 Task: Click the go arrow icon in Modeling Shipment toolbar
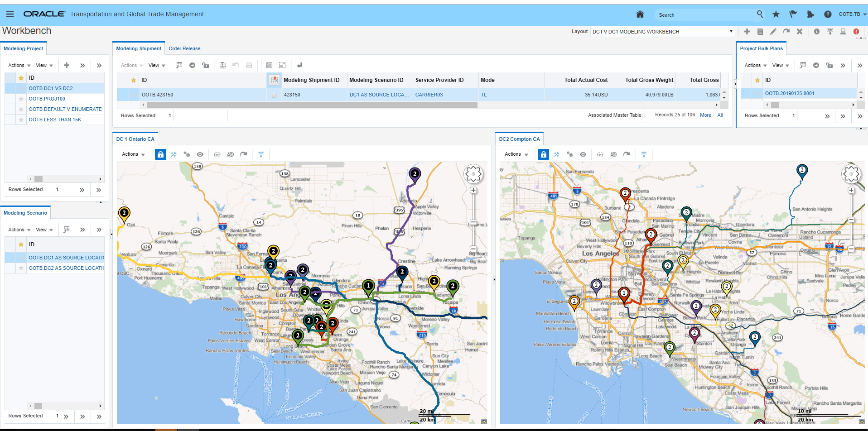tap(192, 65)
